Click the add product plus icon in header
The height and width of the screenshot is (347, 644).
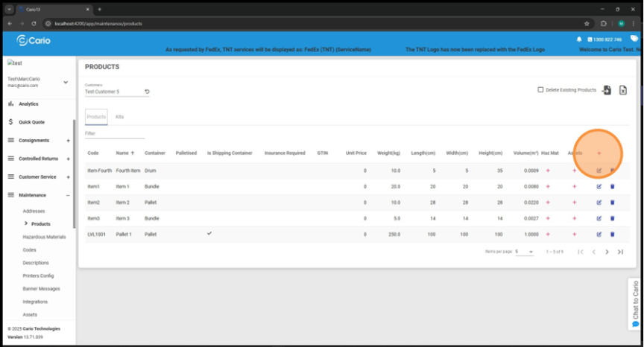coord(599,153)
